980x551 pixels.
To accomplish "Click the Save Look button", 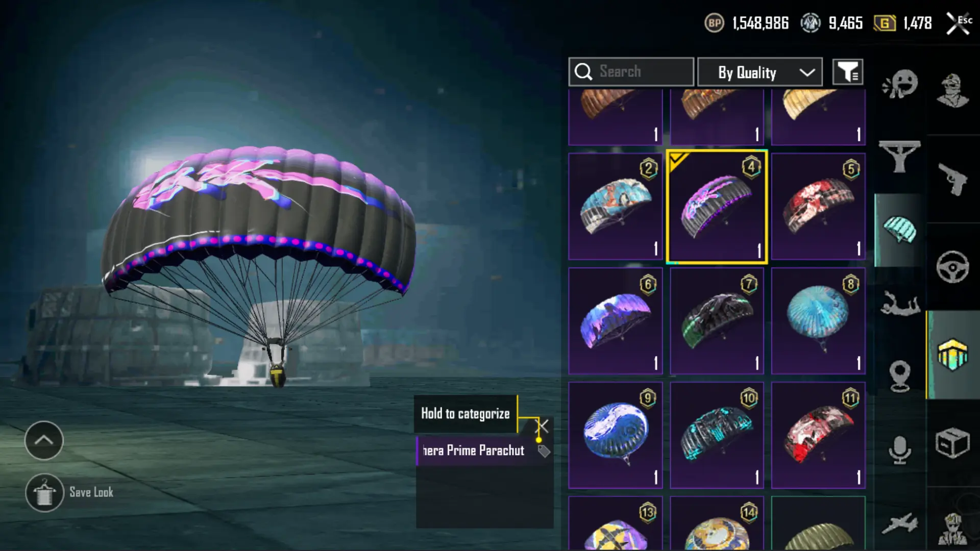I will coord(70,493).
